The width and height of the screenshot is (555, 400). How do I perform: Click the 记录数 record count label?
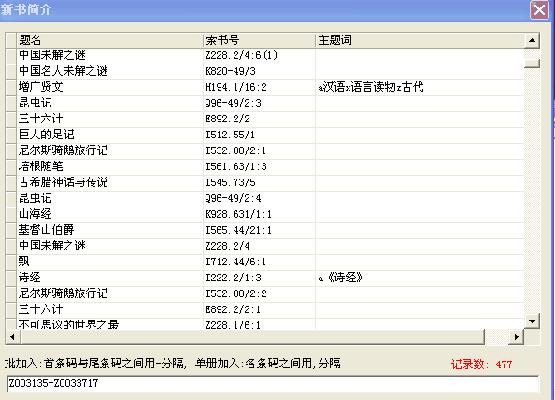pos(481,364)
